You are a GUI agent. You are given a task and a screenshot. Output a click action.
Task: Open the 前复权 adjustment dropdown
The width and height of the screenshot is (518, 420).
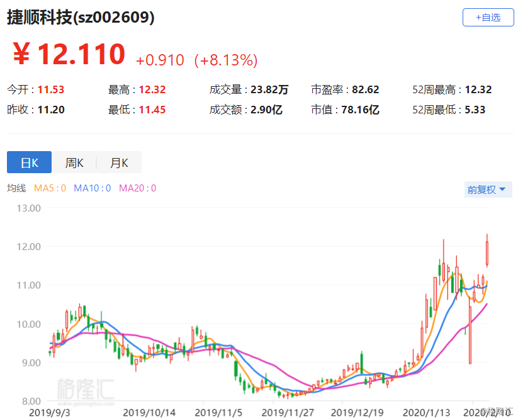(488, 190)
